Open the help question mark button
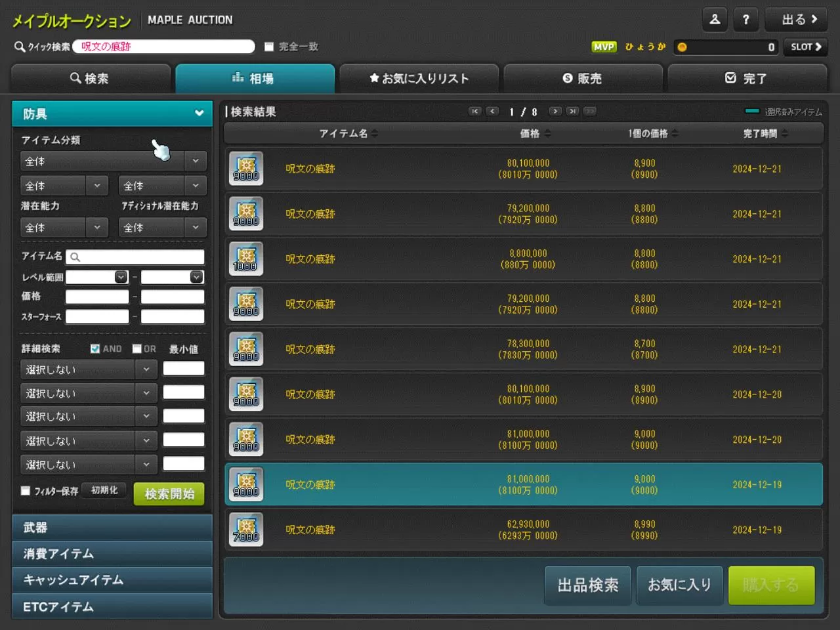The height and width of the screenshot is (630, 840). (x=746, y=20)
